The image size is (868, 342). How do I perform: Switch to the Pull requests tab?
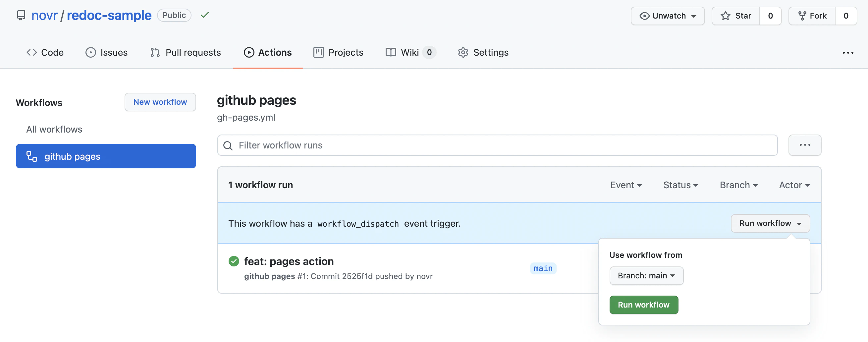click(185, 53)
